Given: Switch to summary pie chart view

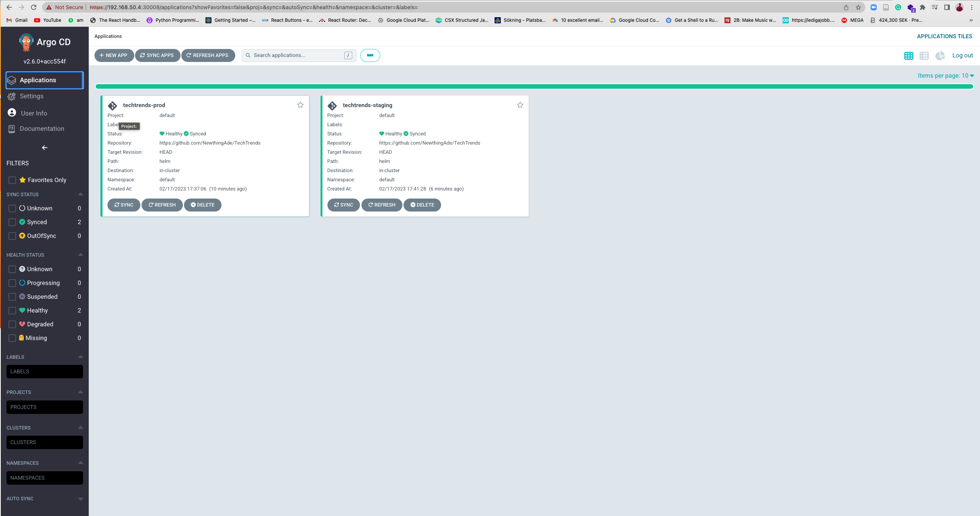Looking at the screenshot, I should click(x=940, y=55).
